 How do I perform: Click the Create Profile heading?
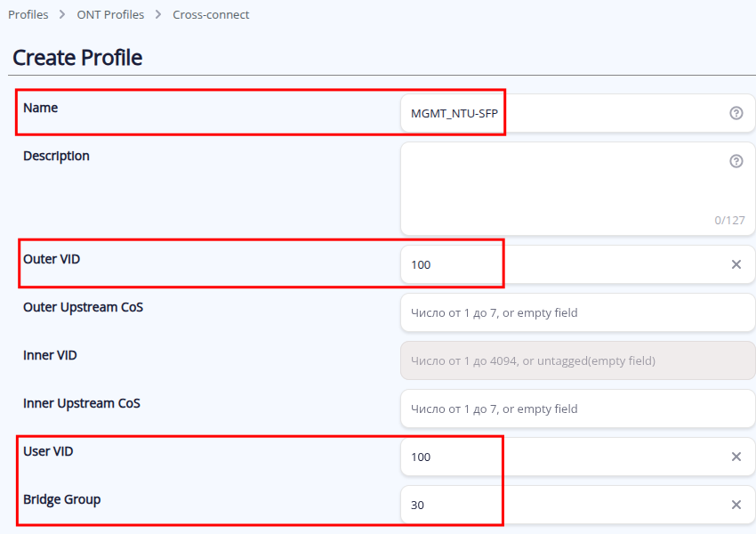(x=77, y=58)
